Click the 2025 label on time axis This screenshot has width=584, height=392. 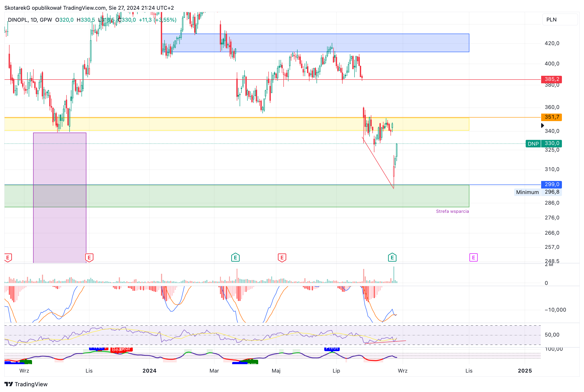[x=525, y=371]
